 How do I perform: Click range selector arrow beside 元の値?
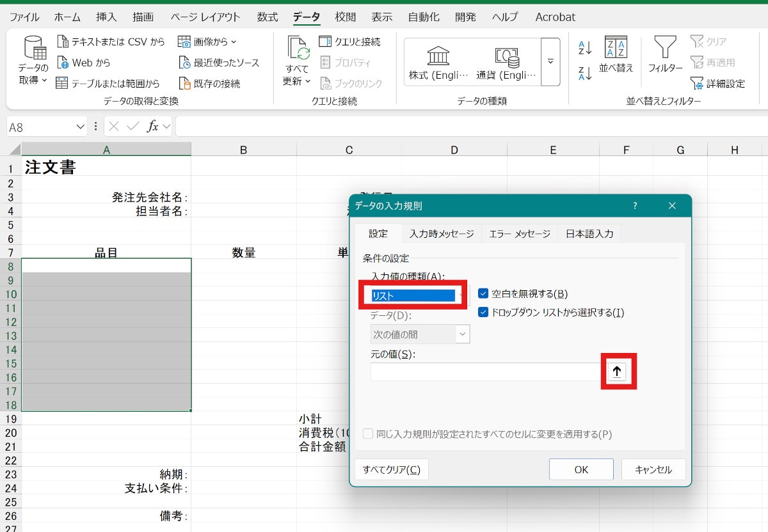[618, 372]
